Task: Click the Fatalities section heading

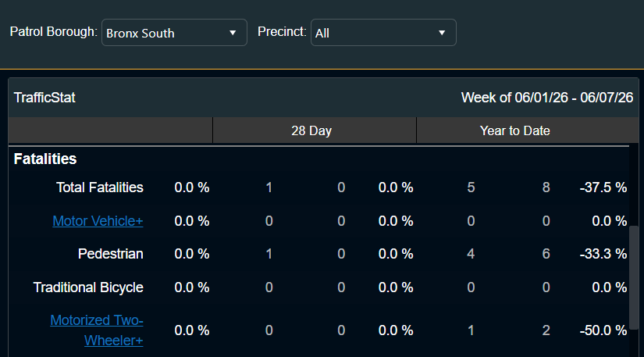Action: [x=45, y=159]
